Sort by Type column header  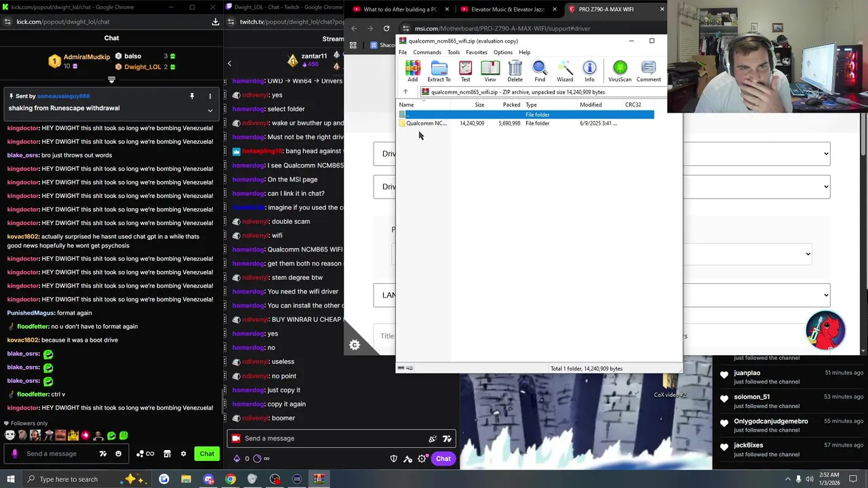coord(550,105)
